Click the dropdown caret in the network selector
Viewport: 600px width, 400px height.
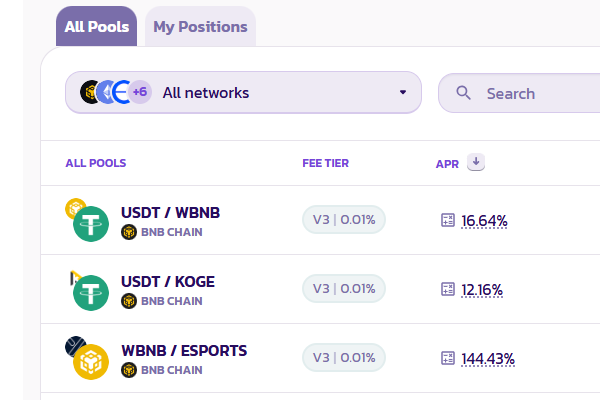tap(403, 93)
